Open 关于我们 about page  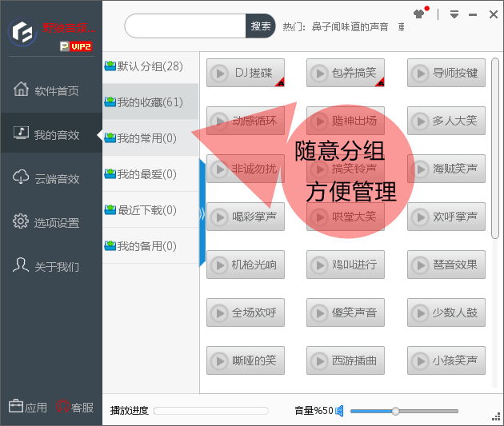point(51,266)
